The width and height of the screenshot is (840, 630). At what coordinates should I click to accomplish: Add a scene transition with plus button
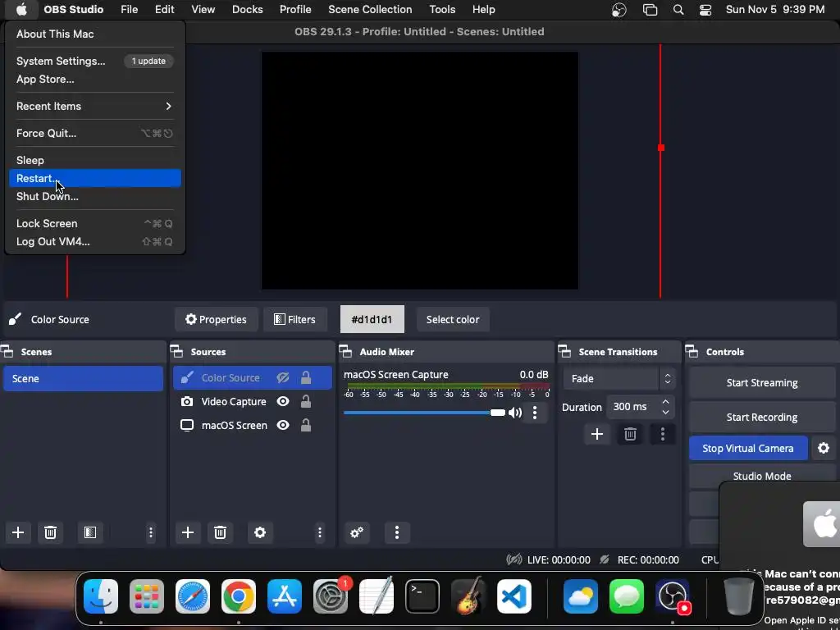[x=597, y=434]
